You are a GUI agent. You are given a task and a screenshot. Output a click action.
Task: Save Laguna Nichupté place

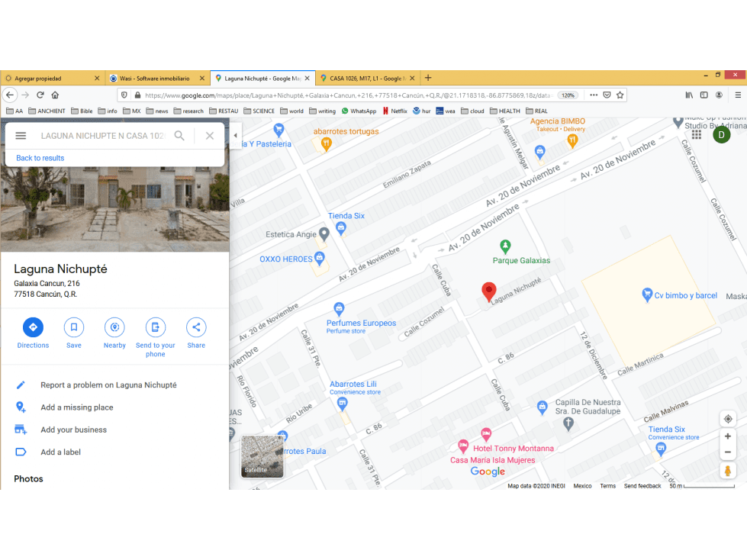coord(74,327)
